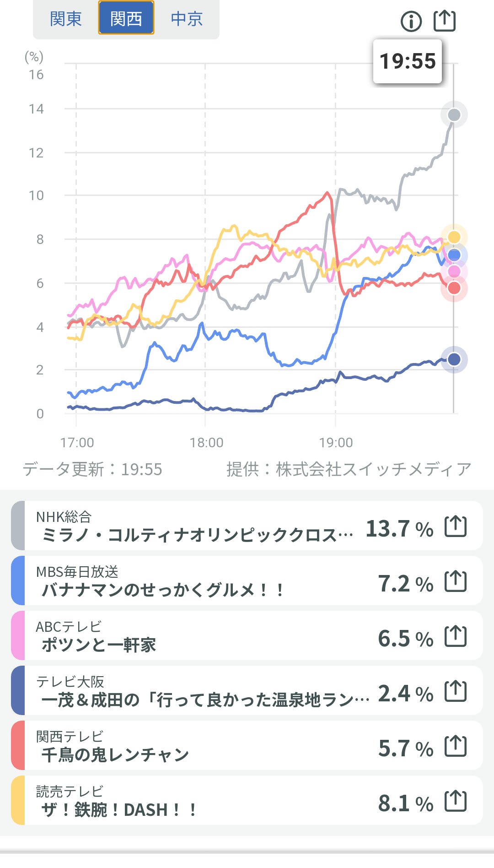Share the テレビ大阪 2.4% rating row
494x868 pixels.
pyautogui.click(x=456, y=691)
